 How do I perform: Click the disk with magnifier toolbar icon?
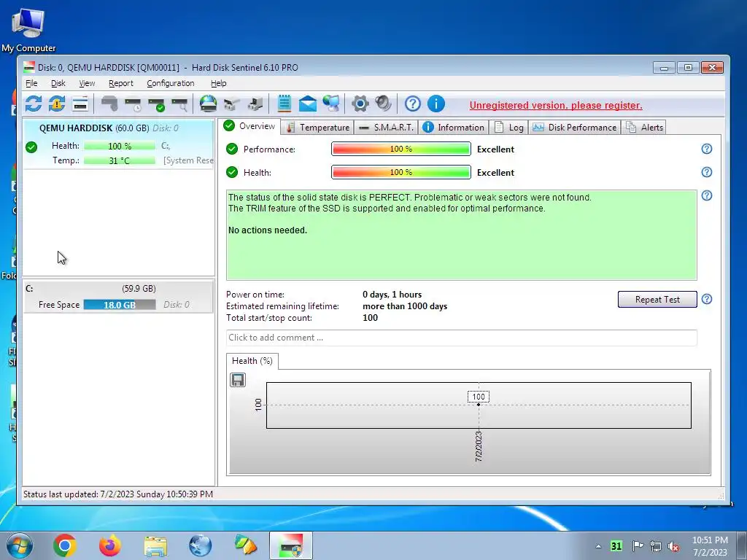179,104
